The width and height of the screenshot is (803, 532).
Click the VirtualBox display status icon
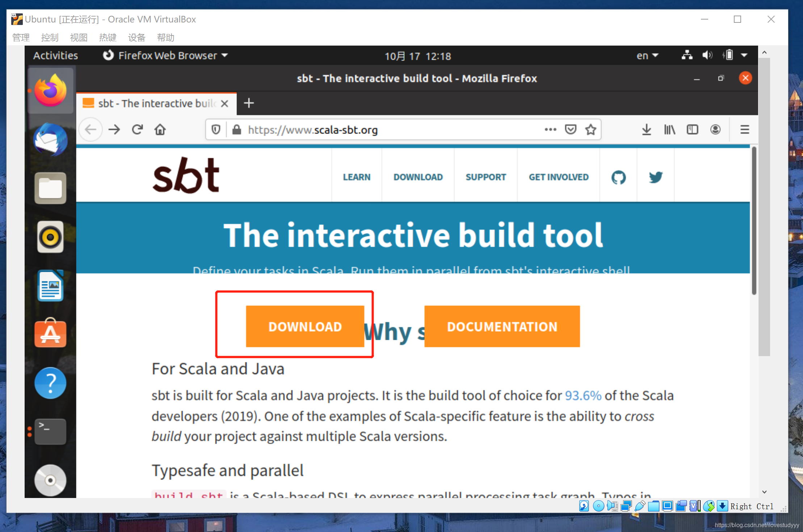click(x=667, y=506)
